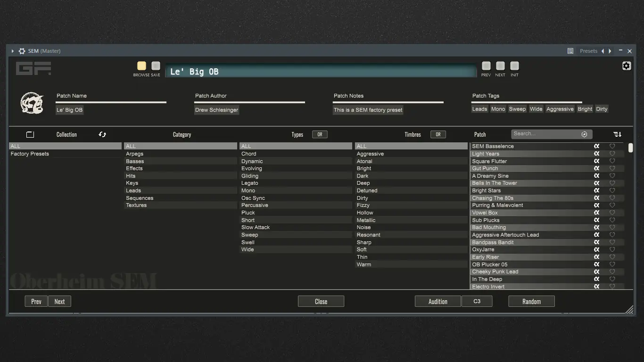Image resolution: width=644 pixels, height=362 pixels.
Task: Toggle the Types OR filter mode
Action: click(320, 134)
